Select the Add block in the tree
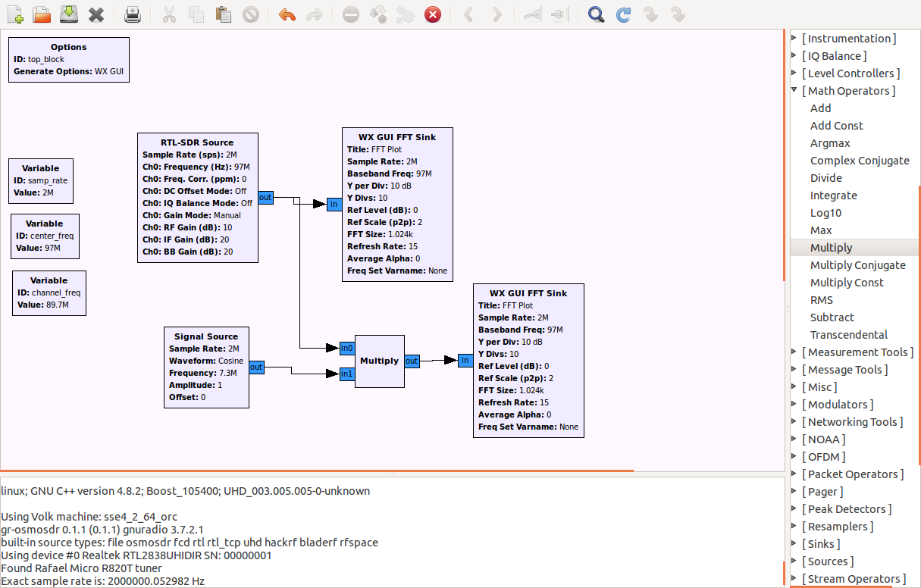The image size is (921, 588). pyautogui.click(x=820, y=108)
